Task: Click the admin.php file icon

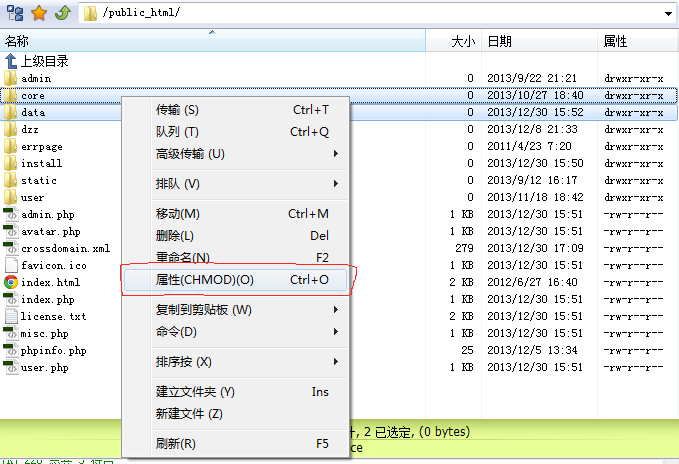Action: coord(11,215)
